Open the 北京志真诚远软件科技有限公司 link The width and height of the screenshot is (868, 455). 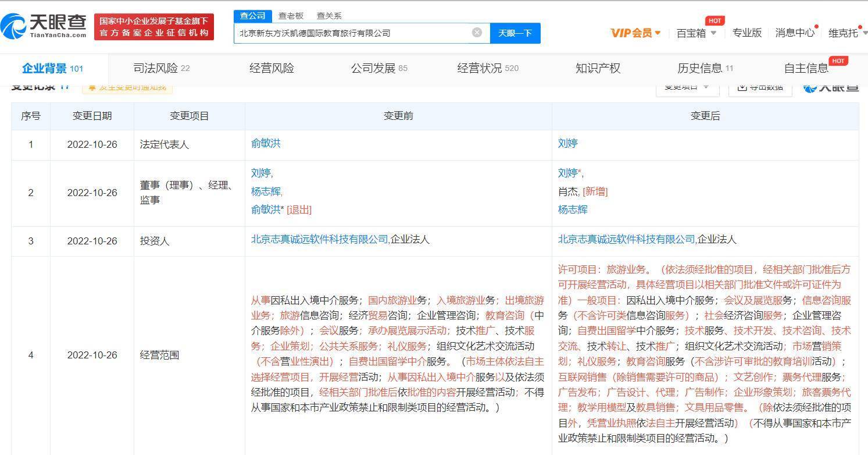[x=320, y=239]
